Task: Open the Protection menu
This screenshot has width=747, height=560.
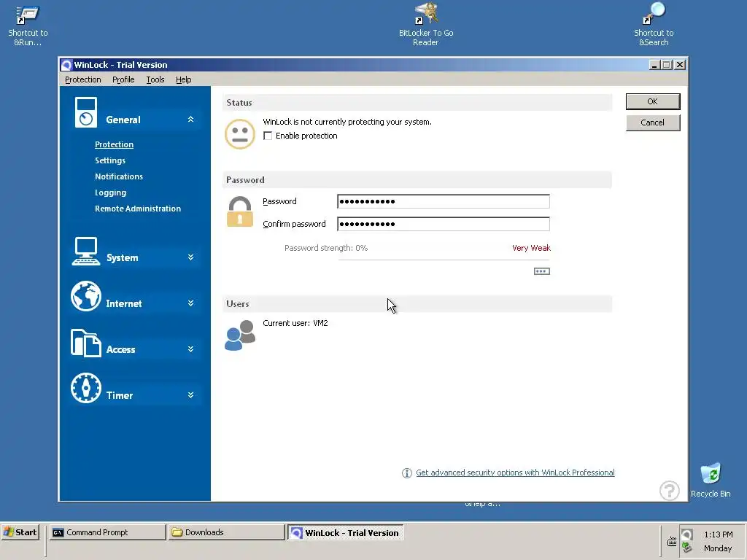Action: coord(83,79)
